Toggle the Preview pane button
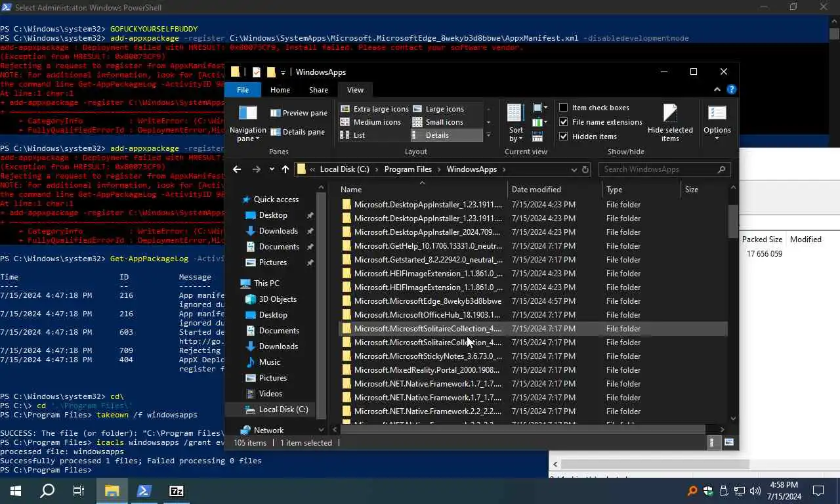840x504 pixels. pos(299,113)
